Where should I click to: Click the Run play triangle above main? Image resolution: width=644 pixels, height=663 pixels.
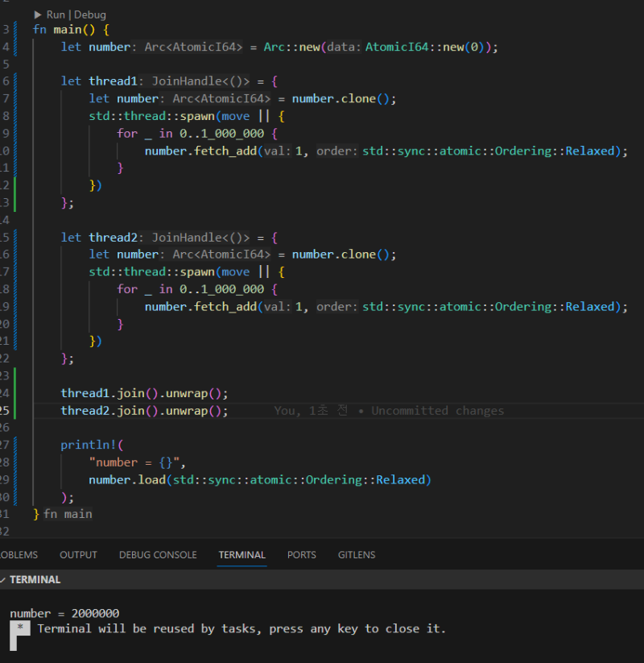[38, 15]
